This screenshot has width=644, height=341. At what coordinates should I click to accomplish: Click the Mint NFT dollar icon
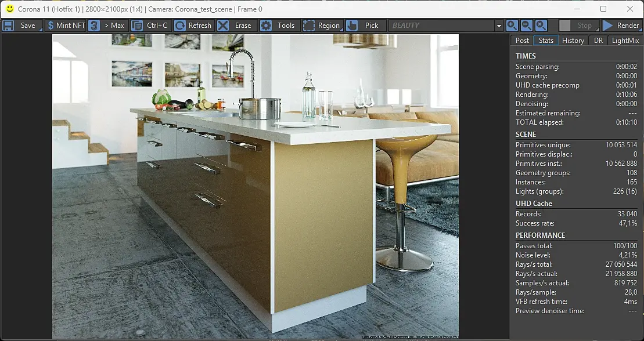pos(51,26)
